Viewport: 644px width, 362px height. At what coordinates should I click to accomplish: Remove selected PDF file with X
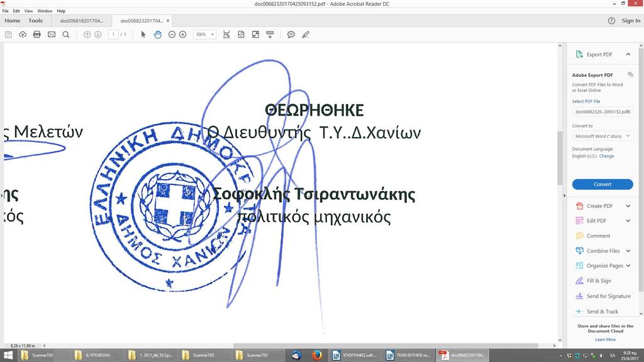[x=629, y=112]
